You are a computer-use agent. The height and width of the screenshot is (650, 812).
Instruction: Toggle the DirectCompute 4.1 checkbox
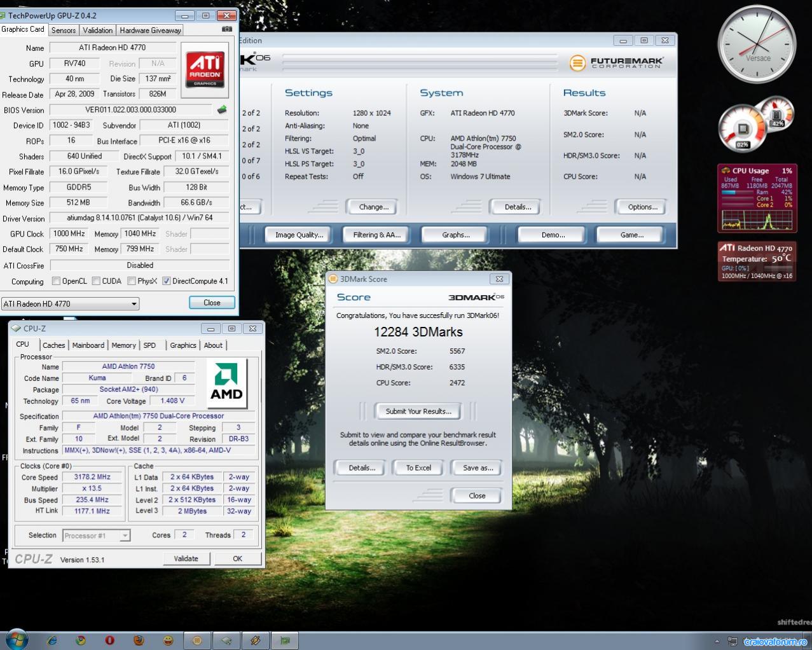click(166, 280)
